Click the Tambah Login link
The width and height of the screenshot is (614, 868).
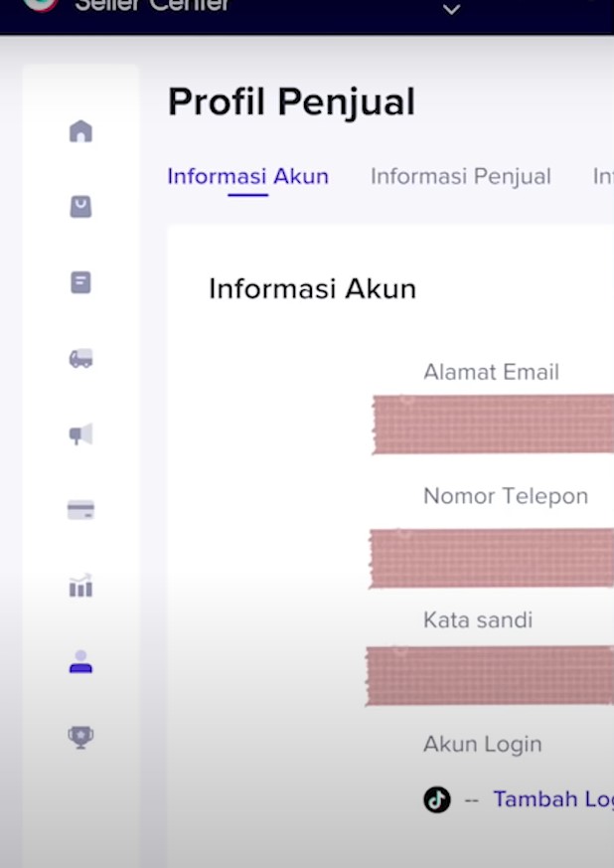[551, 799]
